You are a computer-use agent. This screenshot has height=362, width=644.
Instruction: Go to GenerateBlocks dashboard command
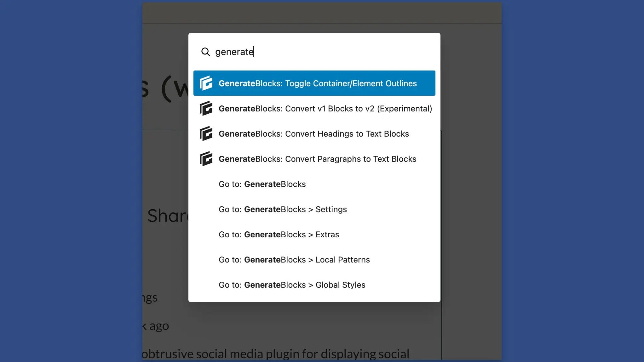click(262, 184)
